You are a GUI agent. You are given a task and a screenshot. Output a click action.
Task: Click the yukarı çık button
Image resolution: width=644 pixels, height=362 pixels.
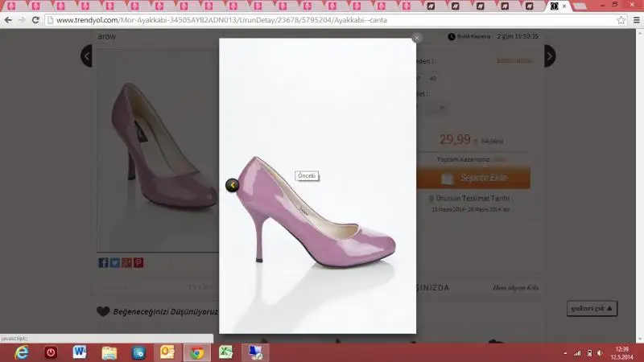pyautogui.click(x=592, y=308)
